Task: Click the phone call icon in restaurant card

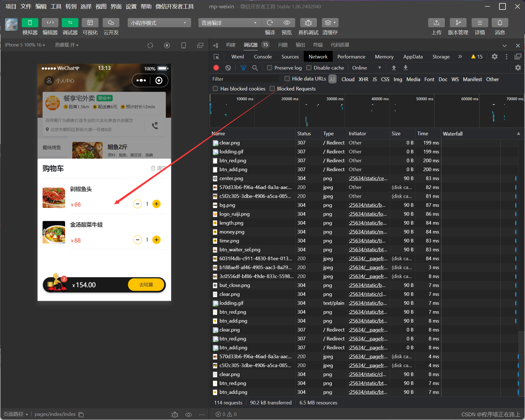Action: coord(155,126)
